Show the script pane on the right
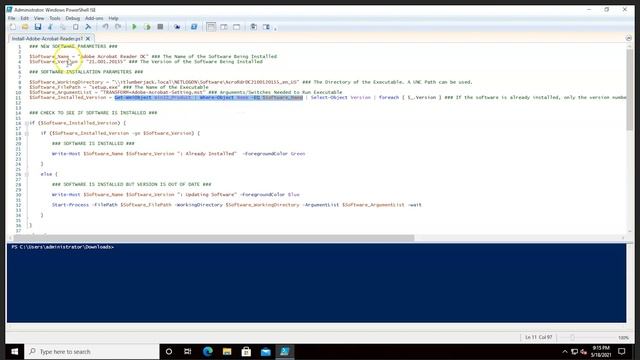The height and width of the screenshot is (360, 640). pos(224,27)
